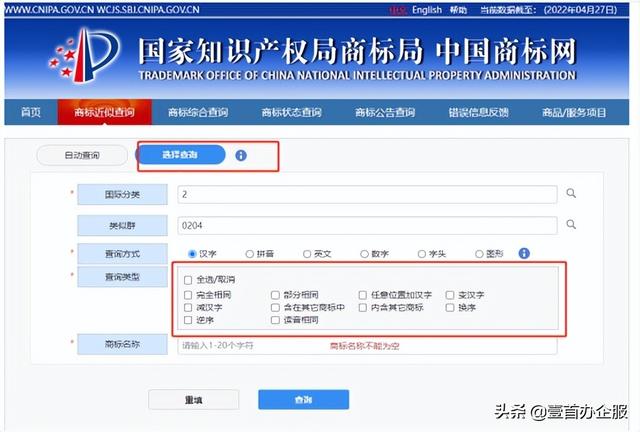This screenshot has width=640, height=432.
Task: Open 商标状态查询 navigation tab
Action: click(291, 112)
